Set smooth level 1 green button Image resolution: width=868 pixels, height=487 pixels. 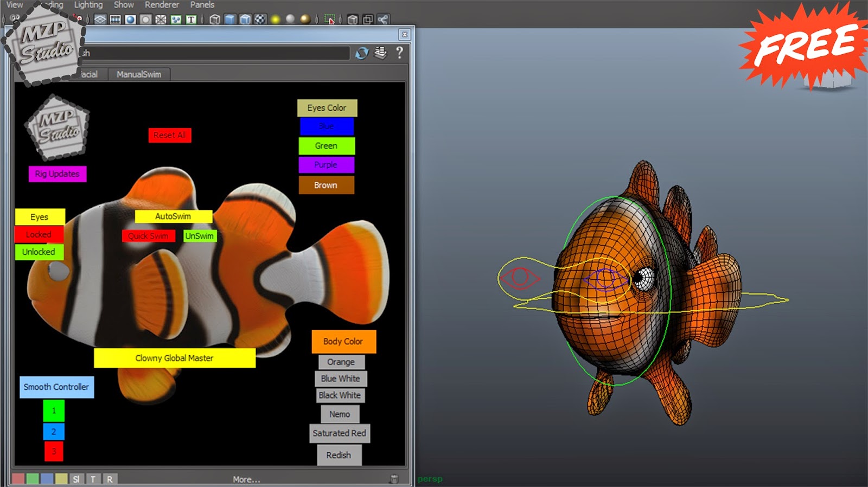54,411
